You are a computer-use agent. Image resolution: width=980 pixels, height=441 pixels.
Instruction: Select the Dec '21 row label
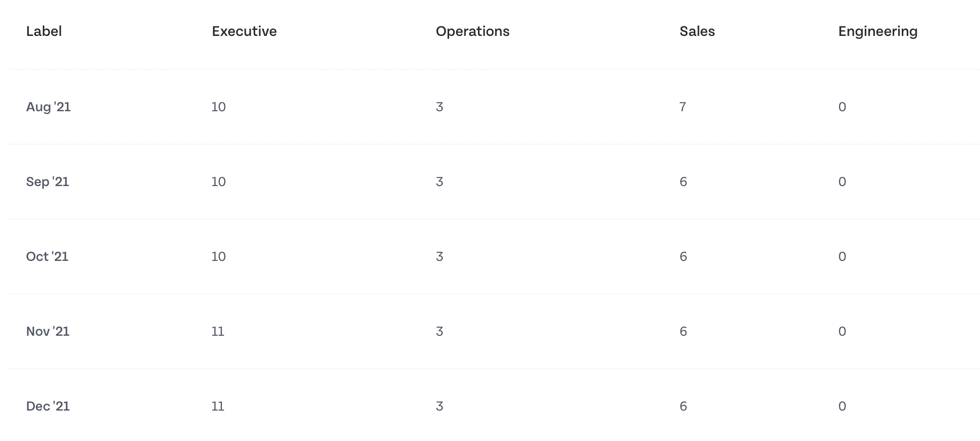click(x=48, y=406)
